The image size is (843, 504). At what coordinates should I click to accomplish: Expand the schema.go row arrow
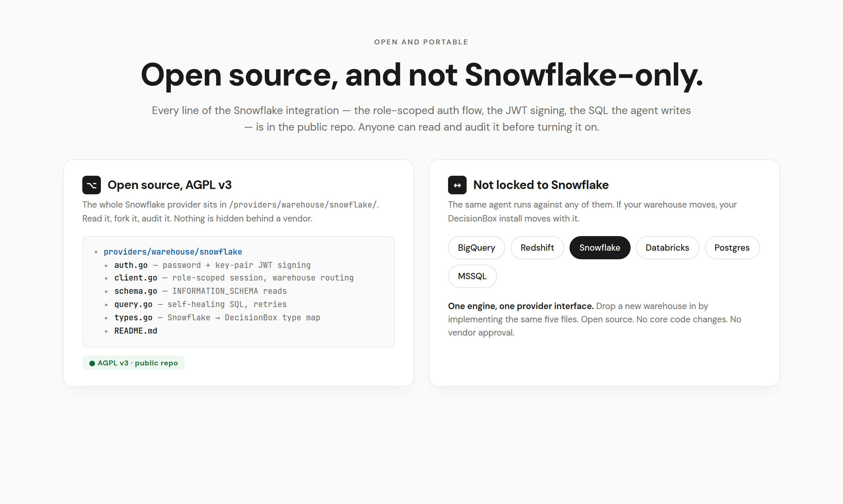pyautogui.click(x=107, y=292)
